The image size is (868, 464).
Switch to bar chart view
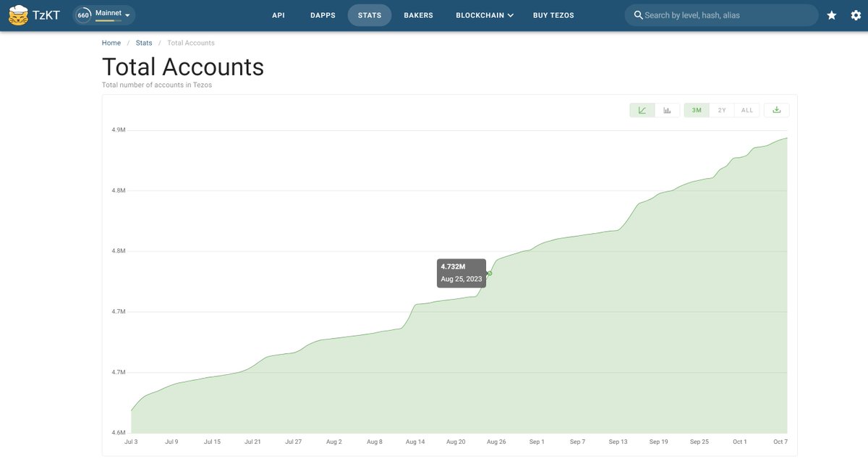click(667, 110)
